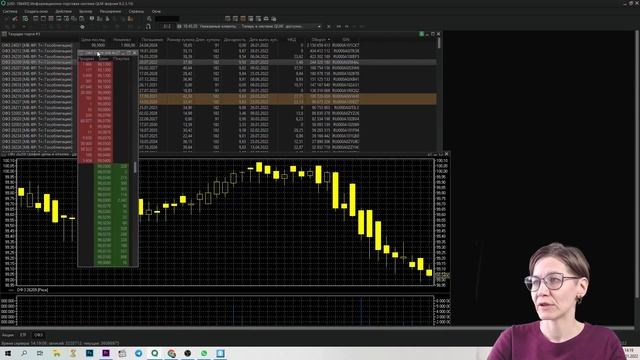Click the lowest red sell price in order book
Viewport: 640px width, 360px height.
[104, 161]
